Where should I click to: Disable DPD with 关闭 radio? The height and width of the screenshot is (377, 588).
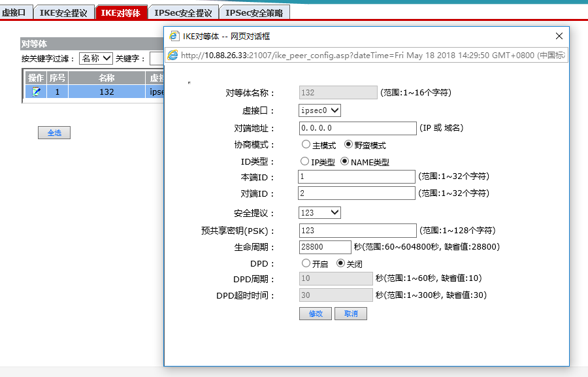(x=340, y=263)
